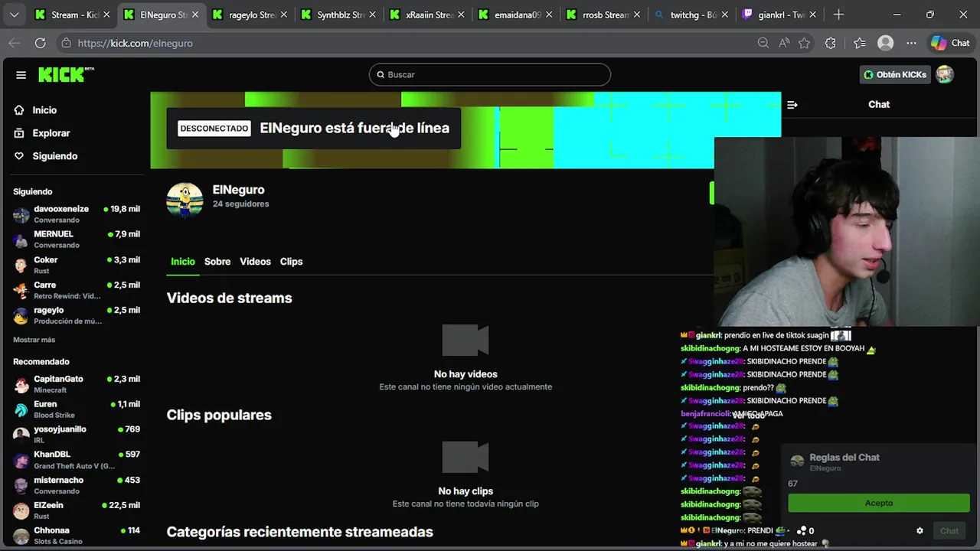The image size is (980, 551).
Task: Click the ElNeguro minion profile picture
Action: (185, 201)
